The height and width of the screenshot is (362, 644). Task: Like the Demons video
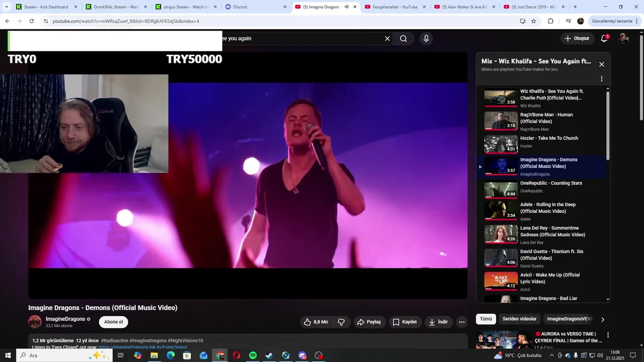pyautogui.click(x=315, y=322)
